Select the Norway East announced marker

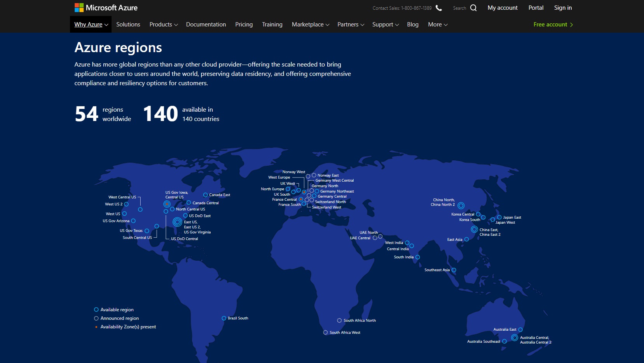(x=314, y=175)
